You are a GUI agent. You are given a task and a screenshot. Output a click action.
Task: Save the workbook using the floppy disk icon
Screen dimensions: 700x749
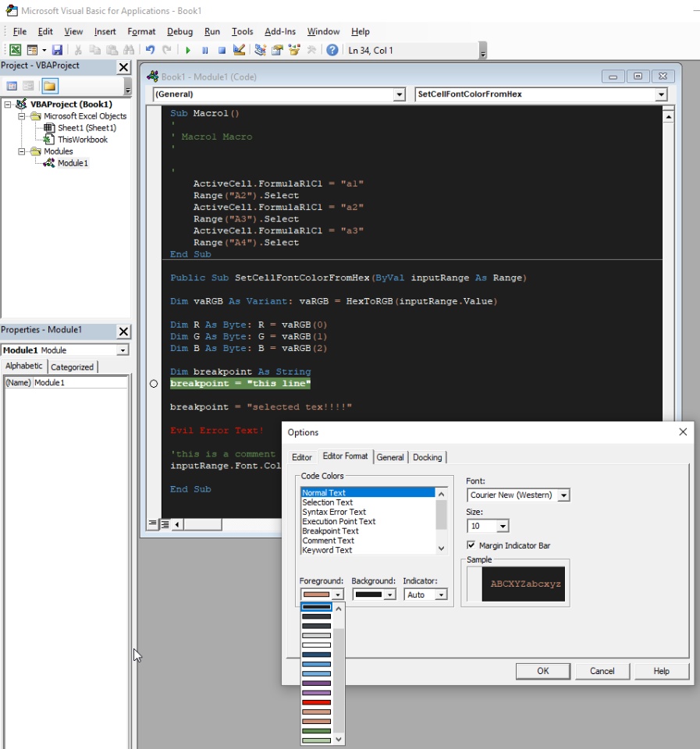point(57,50)
